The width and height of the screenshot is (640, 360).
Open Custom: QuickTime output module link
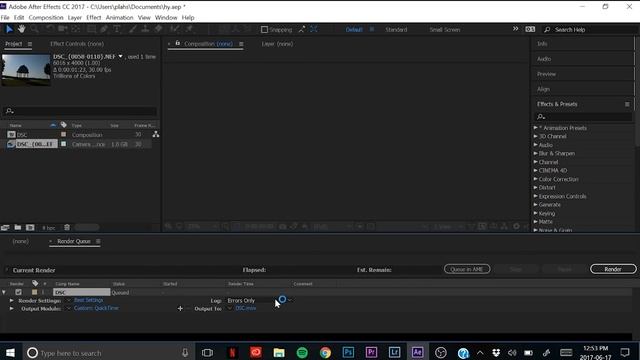pos(96,308)
